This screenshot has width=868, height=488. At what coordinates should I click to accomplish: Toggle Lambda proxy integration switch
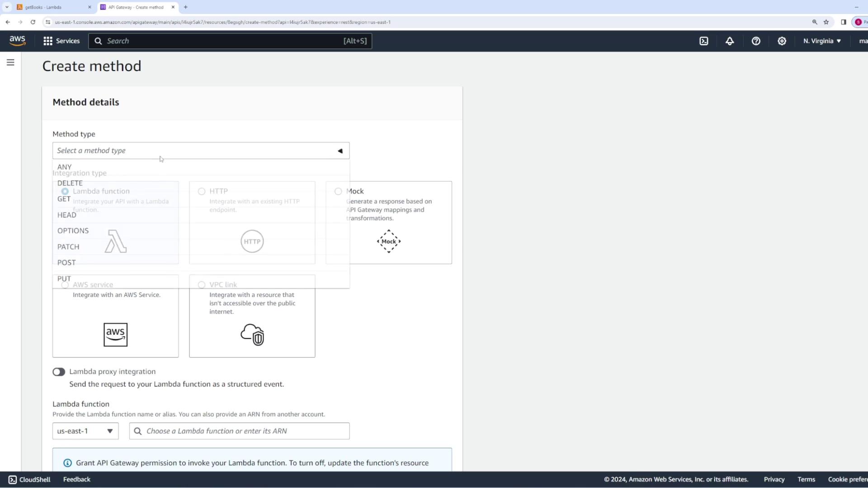[x=59, y=372]
